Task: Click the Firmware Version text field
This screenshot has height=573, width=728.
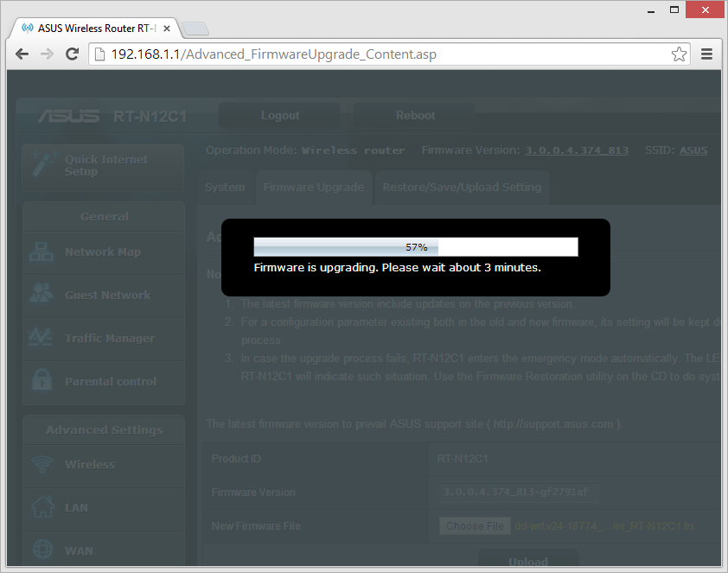Action: point(519,492)
